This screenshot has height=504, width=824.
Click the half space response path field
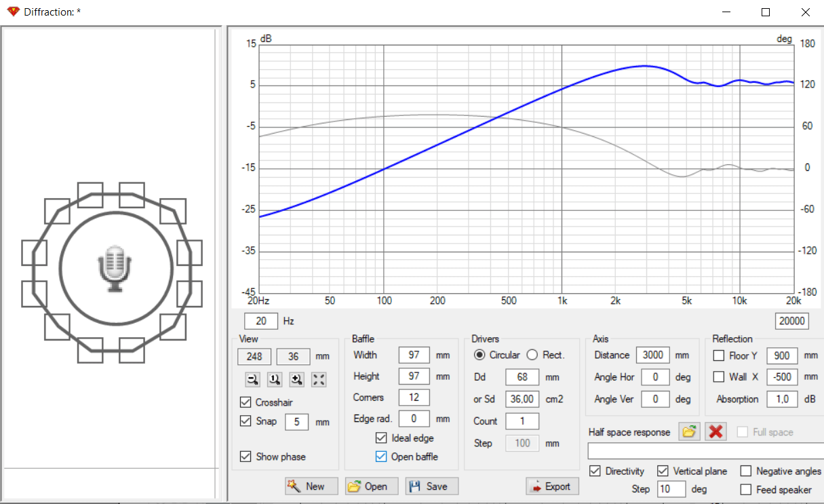pos(705,452)
